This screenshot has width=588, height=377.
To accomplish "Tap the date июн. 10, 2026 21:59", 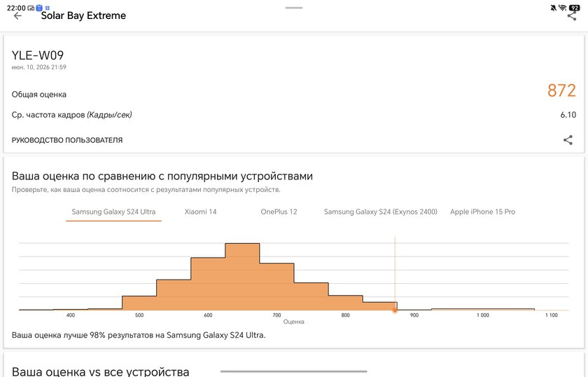I will click(x=39, y=67).
